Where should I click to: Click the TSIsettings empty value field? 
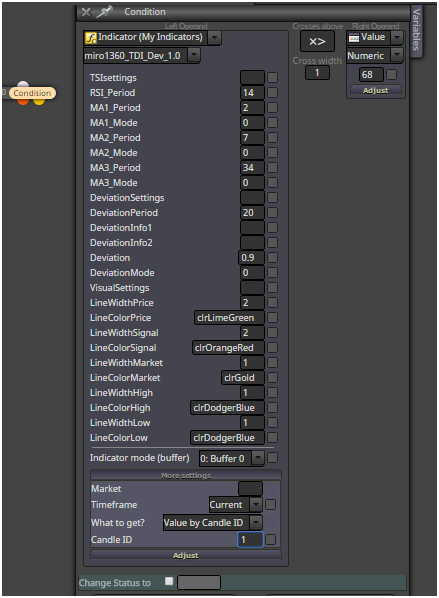pyautogui.click(x=252, y=77)
